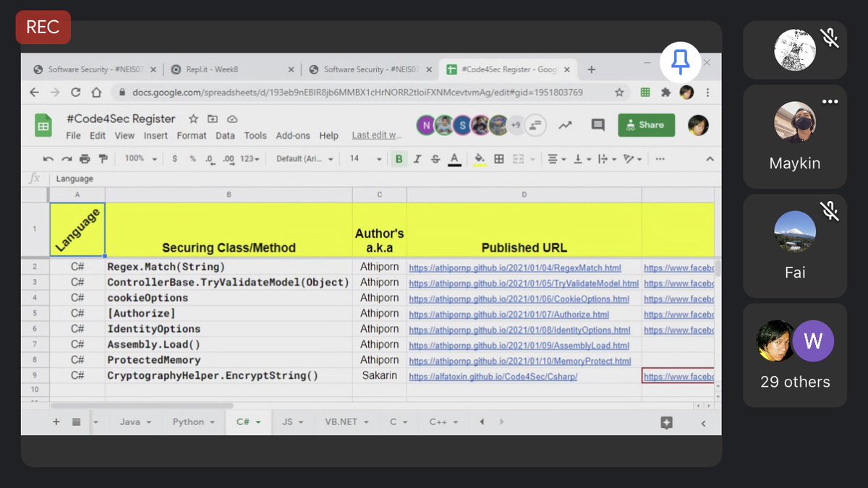Viewport: 868px width, 488px height.
Task: Switch to the Repl.it - Week8 browser tab
Action: pyautogui.click(x=232, y=69)
